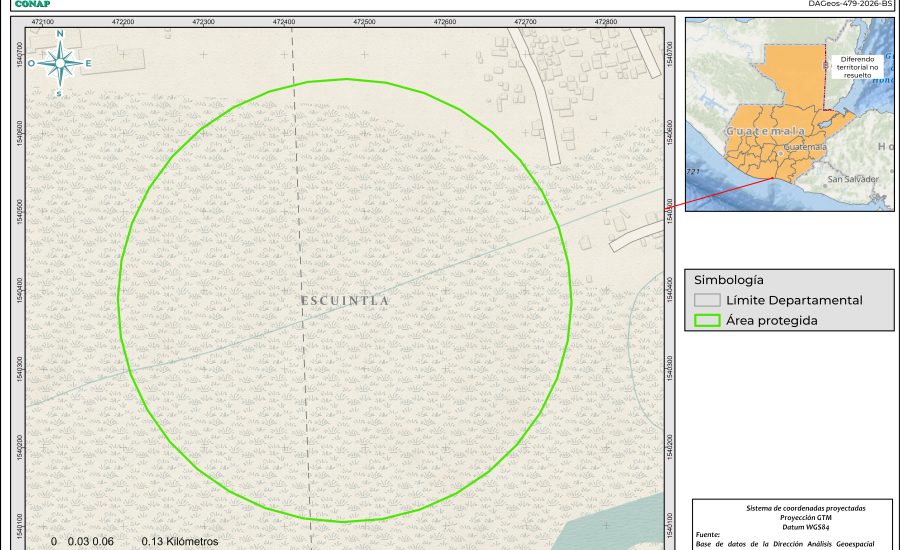The height and width of the screenshot is (550, 900).
Task: Open the Guatemala inset locator map
Action: click(x=789, y=114)
